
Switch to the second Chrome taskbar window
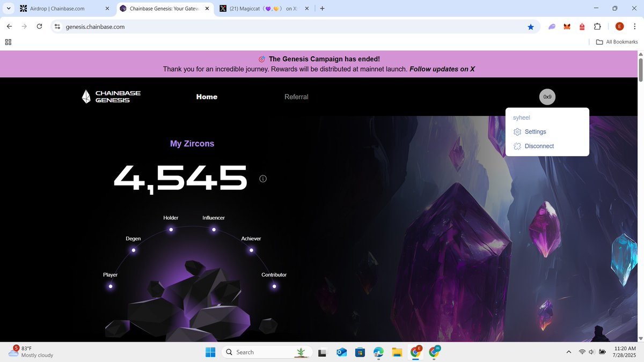[434, 352]
